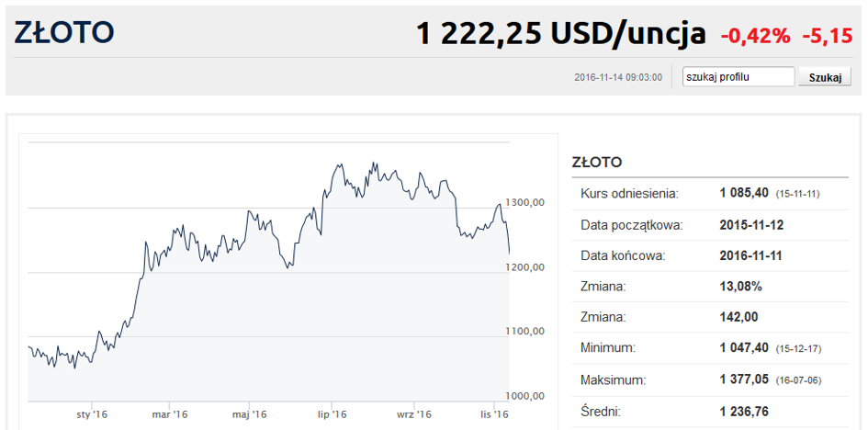Click the wrz '16 axis label
868x430 pixels.
coord(414,414)
